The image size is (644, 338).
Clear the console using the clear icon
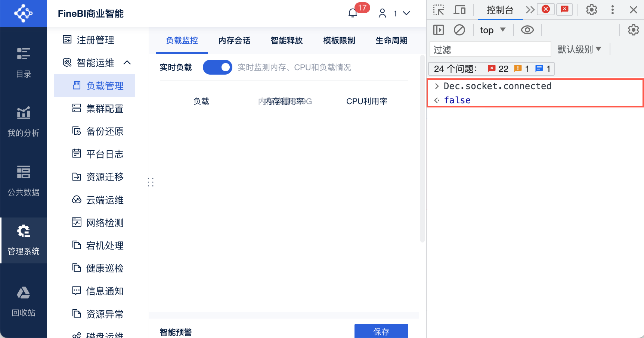tap(459, 29)
